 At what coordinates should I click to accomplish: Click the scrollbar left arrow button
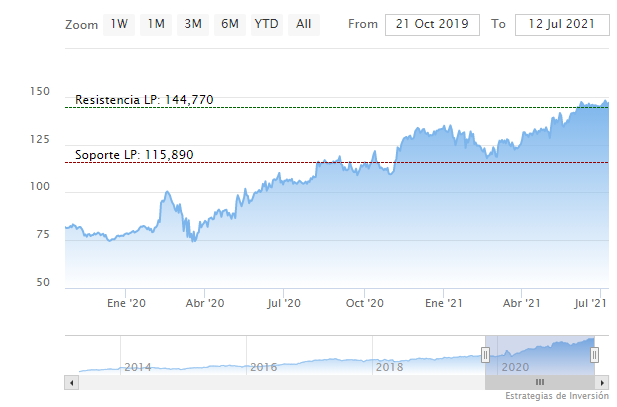click(70, 382)
